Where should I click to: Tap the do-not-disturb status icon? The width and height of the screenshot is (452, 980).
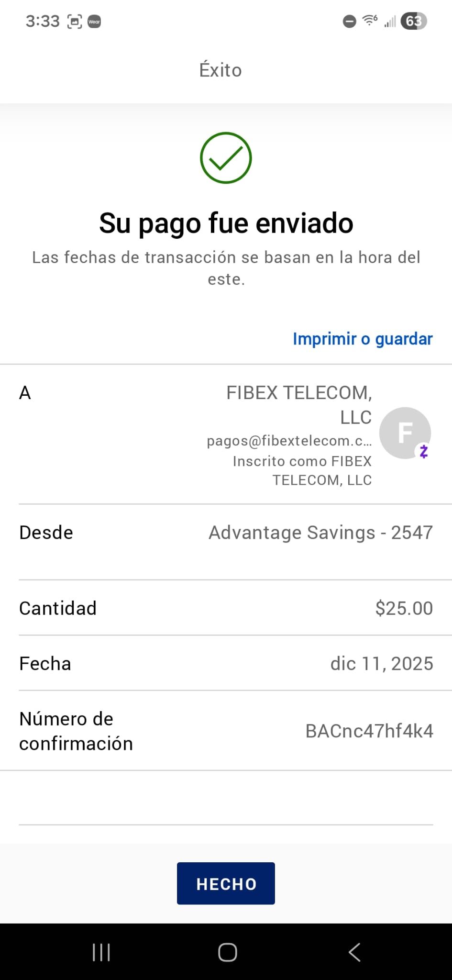click(x=350, y=22)
